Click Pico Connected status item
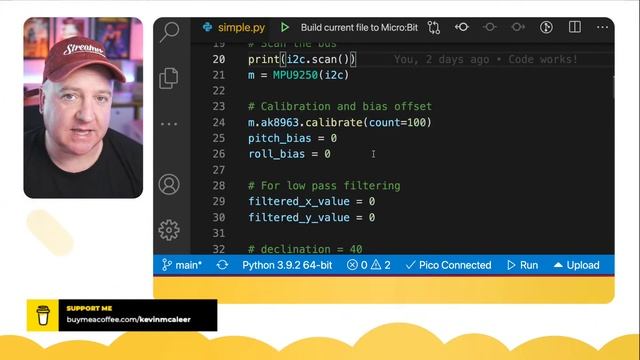The height and width of the screenshot is (360, 640). click(448, 265)
